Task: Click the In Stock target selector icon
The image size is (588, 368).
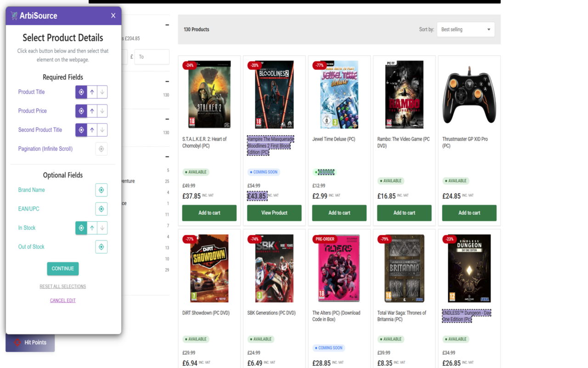Action: [81, 228]
